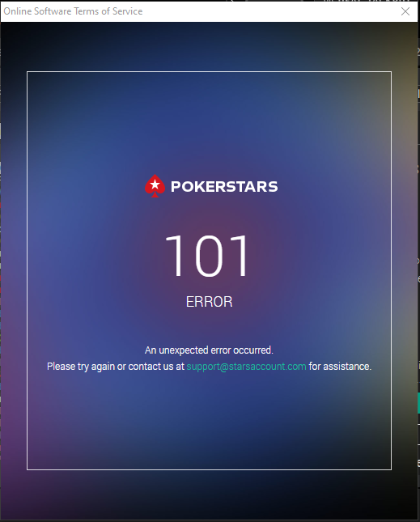The height and width of the screenshot is (522, 420).
Task: Click the POKERSTARS wordmark text
Action: pos(224,186)
